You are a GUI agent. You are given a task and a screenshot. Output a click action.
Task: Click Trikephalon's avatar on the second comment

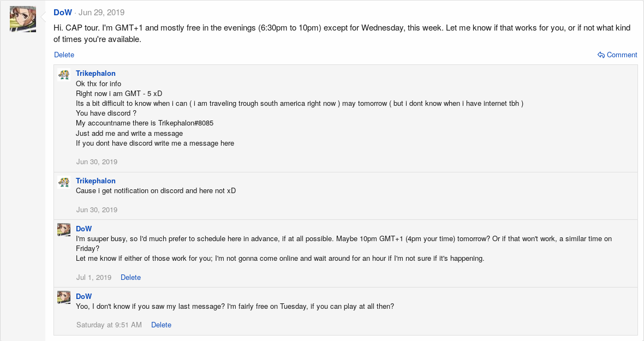64,183
